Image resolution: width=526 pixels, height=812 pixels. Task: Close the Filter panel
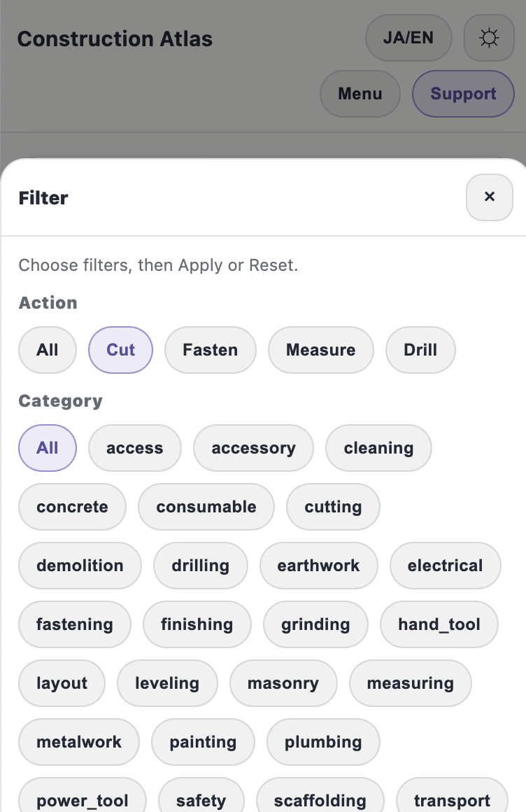(x=489, y=197)
